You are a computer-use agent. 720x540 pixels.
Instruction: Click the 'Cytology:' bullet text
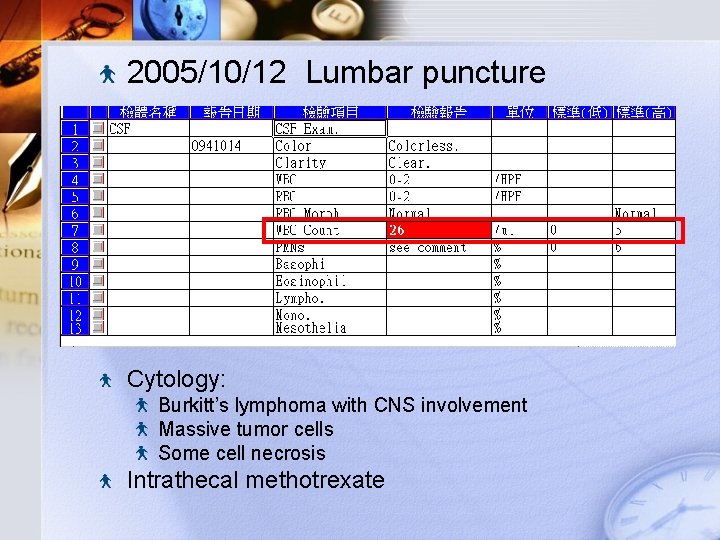point(176,379)
